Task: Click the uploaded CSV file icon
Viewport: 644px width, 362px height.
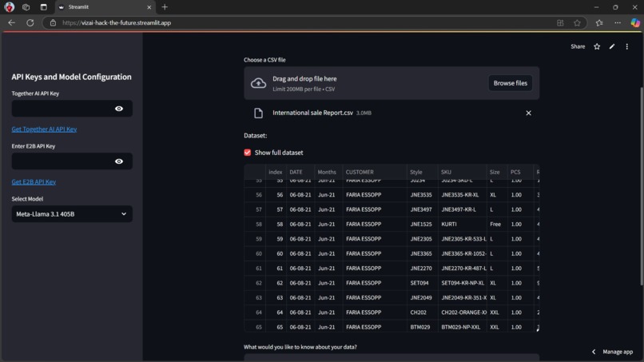Action: [258, 113]
